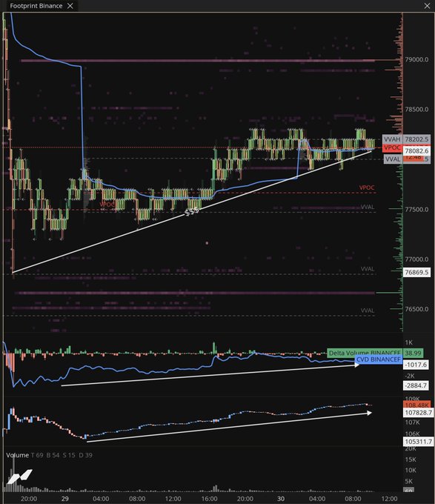Click the 105311.7 value label
435x504 pixels.
coord(418,441)
